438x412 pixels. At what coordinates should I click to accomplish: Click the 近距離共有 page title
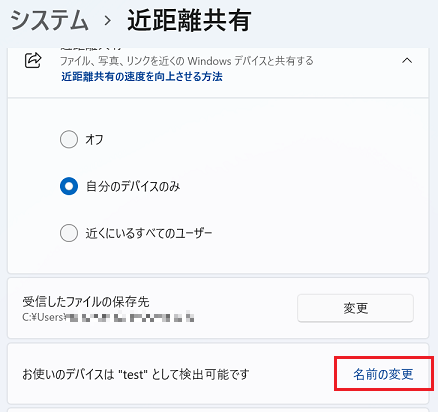189,21
